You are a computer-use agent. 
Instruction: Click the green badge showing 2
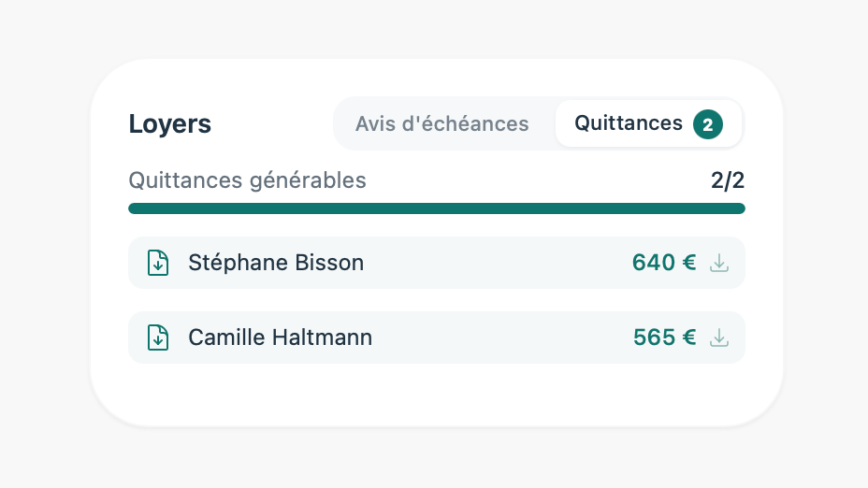coord(708,123)
